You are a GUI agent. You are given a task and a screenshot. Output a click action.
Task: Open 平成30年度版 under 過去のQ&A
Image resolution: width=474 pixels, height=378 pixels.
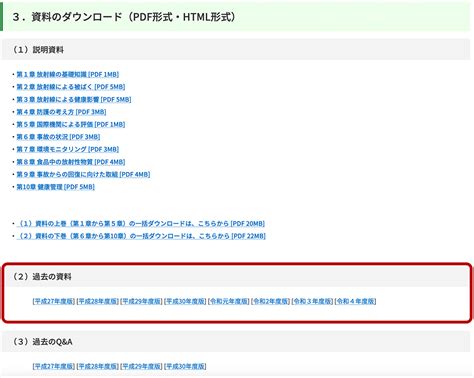pos(185,366)
